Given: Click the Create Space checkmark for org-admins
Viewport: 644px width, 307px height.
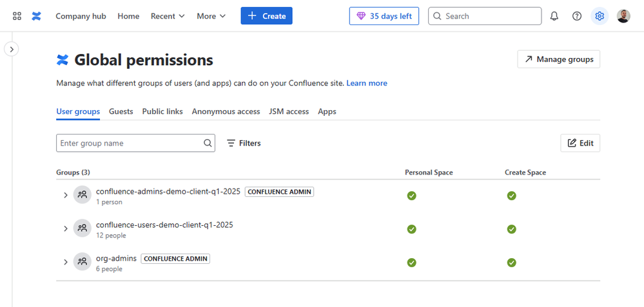Looking at the screenshot, I should click(x=511, y=263).
